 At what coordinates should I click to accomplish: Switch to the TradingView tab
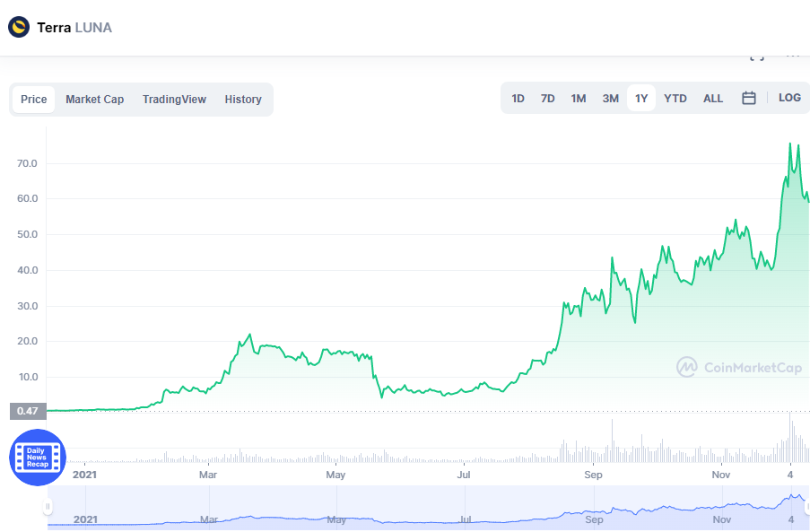(174, 100)
